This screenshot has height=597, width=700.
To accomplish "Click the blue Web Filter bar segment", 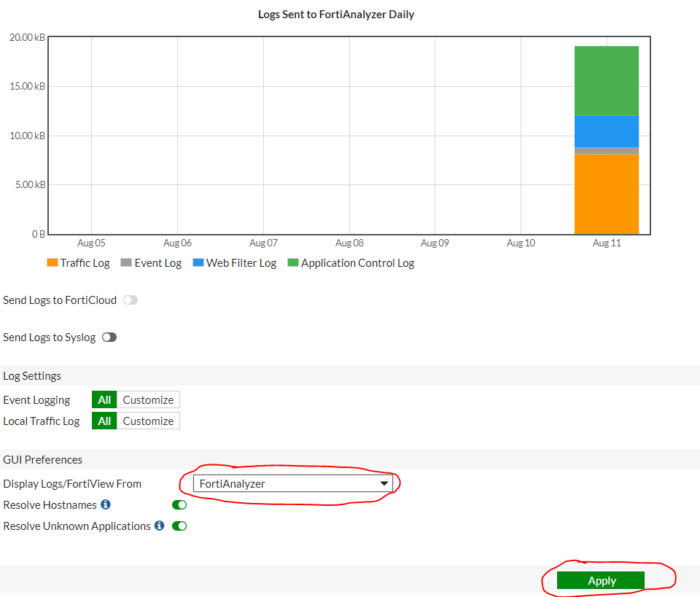I will pyautogui.click(x=607, y=132).
